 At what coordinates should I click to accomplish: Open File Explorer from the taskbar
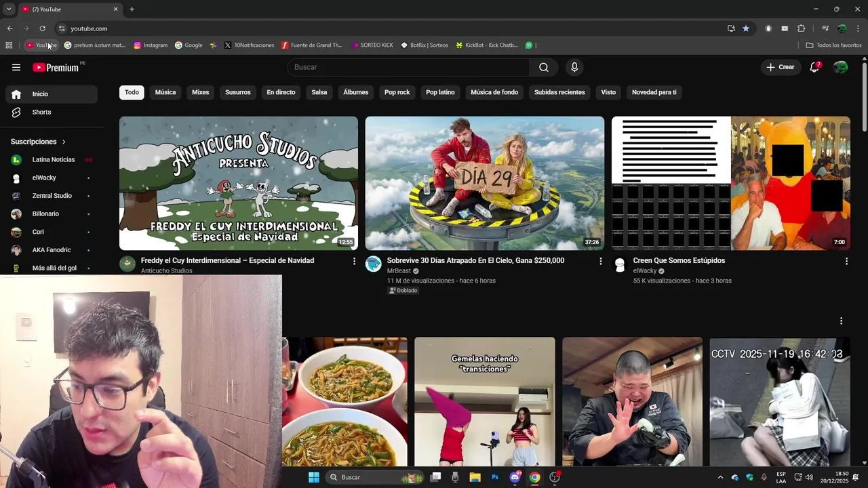pos(475,477)
